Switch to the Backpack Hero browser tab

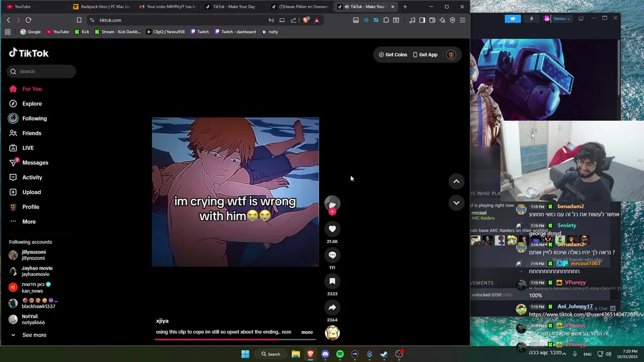[x=101, y=7]
